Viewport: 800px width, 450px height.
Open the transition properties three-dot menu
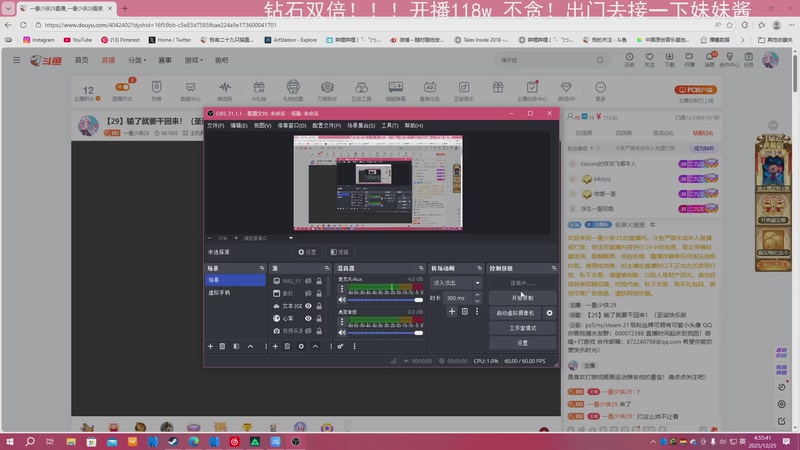(477, 311)
